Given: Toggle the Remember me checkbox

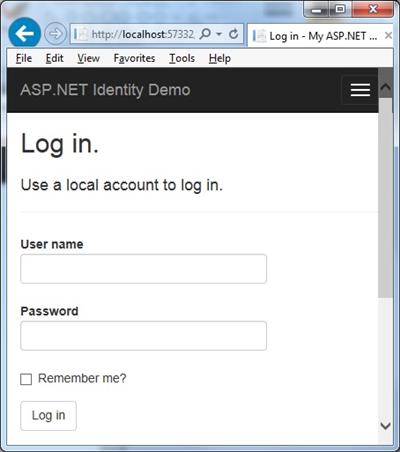Looking at the screenshot, I should tap(26, 379).
